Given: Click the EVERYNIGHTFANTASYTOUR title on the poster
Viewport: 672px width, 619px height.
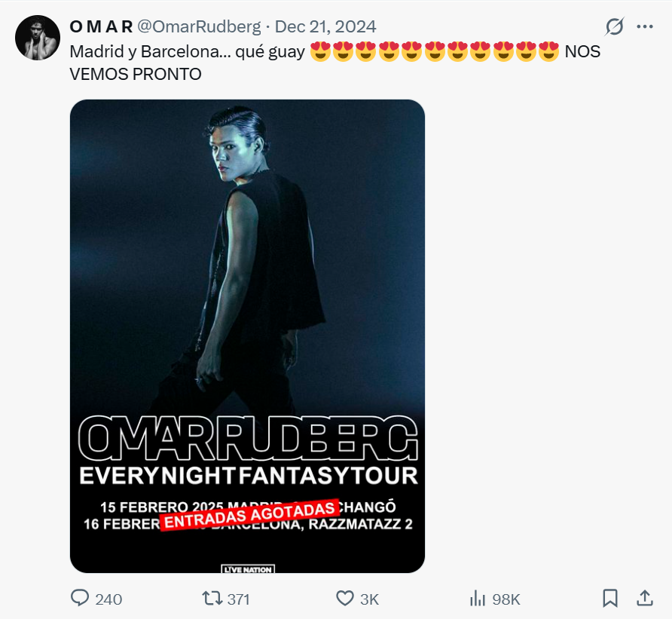Looking at the screenshot, I should tap(247, 476).
